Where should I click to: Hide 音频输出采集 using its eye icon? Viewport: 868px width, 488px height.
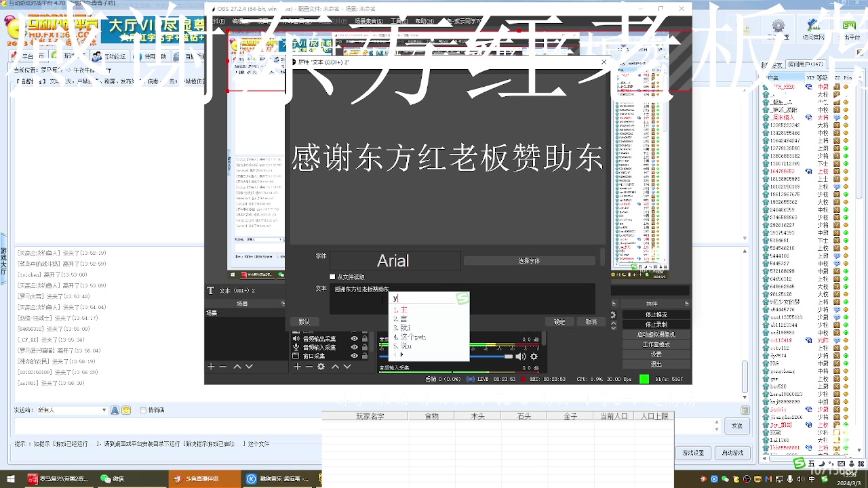click(x=354, y=338)
